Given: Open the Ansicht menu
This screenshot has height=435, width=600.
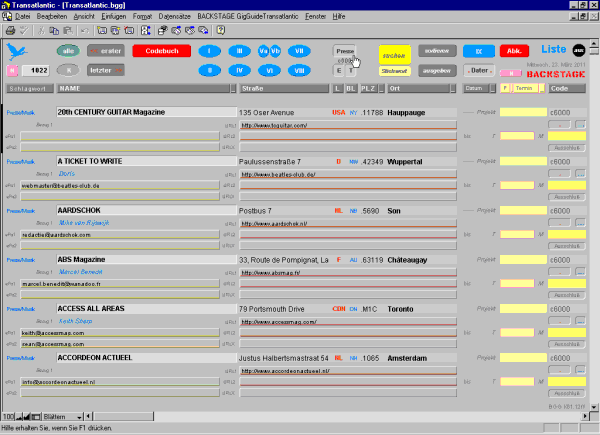Looking at the screenshot, I should click(x=84, y=16).
